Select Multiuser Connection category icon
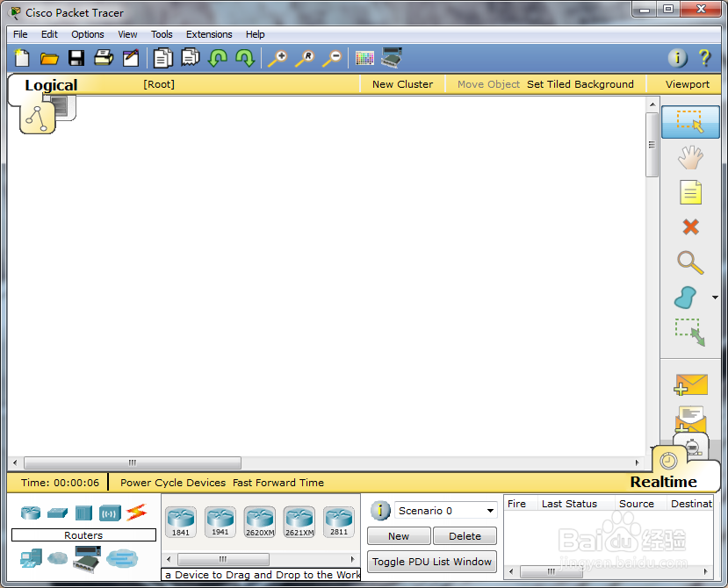This screenshot has height=588, width=728. pos(122,558)
